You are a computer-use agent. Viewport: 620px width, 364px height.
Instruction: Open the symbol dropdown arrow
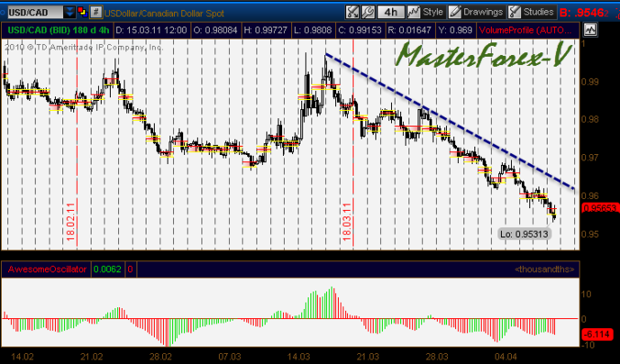[69, 13]
